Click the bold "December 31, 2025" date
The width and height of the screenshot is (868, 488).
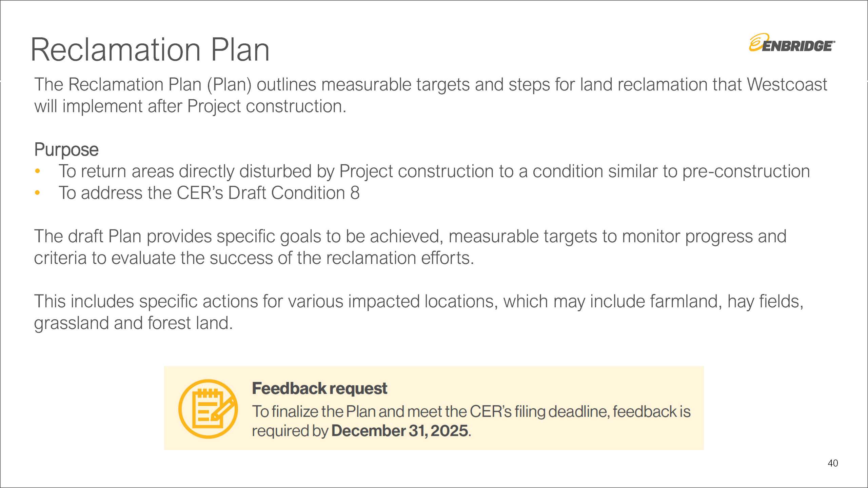point(400,431)
